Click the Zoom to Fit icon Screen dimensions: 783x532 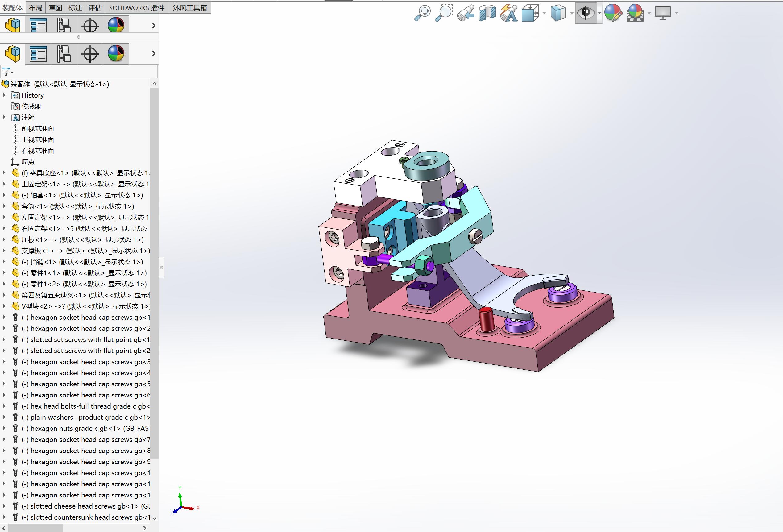pyautogui.click(x=422, y=13)
